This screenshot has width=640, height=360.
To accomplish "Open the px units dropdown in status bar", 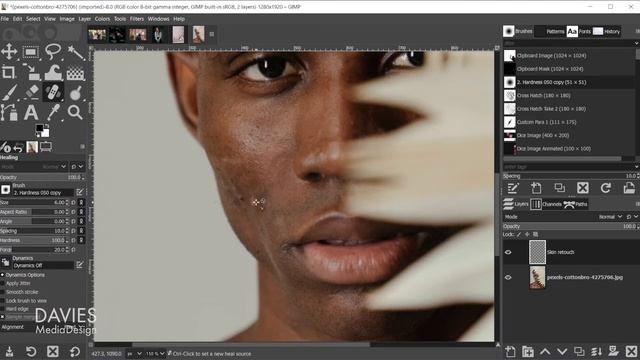I will [134, 353].
